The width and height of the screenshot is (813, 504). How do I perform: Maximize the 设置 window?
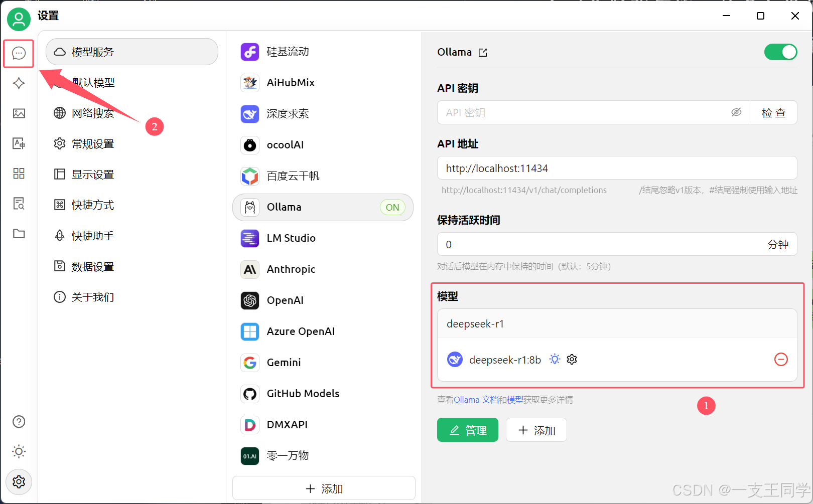click(760, 16)
